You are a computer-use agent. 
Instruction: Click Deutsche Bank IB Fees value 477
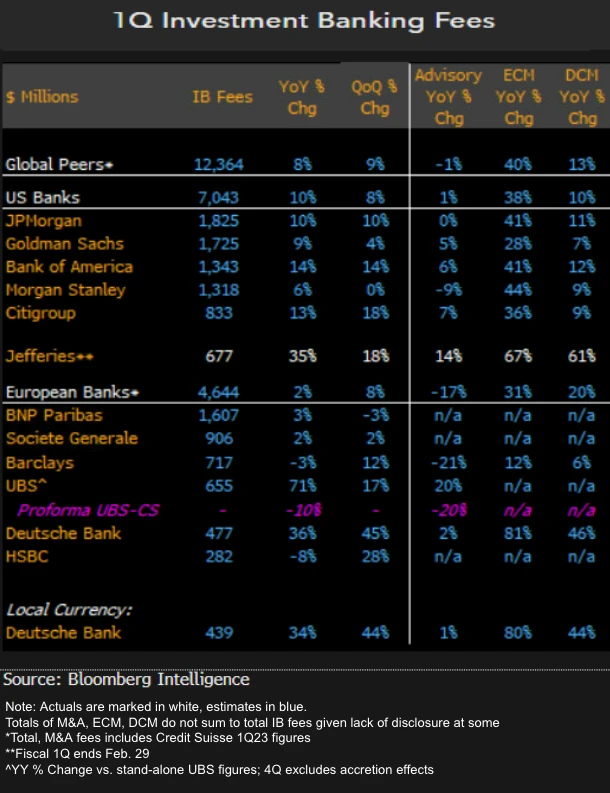coord(219,534)
